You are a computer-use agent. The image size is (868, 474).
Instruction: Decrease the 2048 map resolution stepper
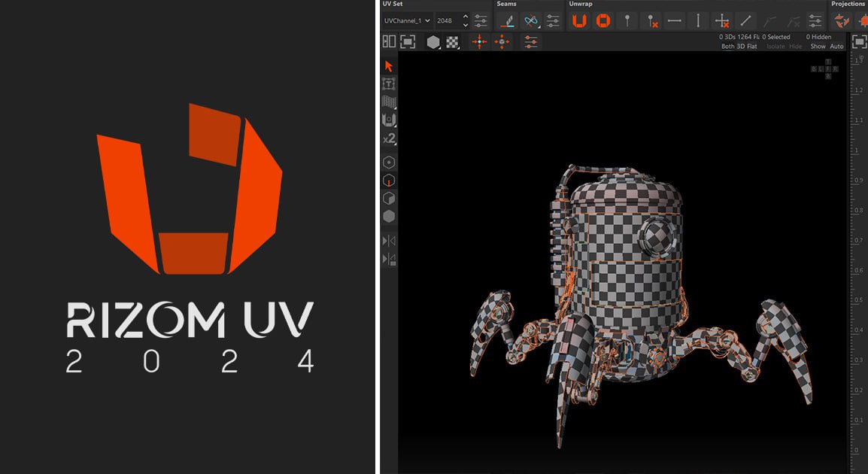[465, 25]
